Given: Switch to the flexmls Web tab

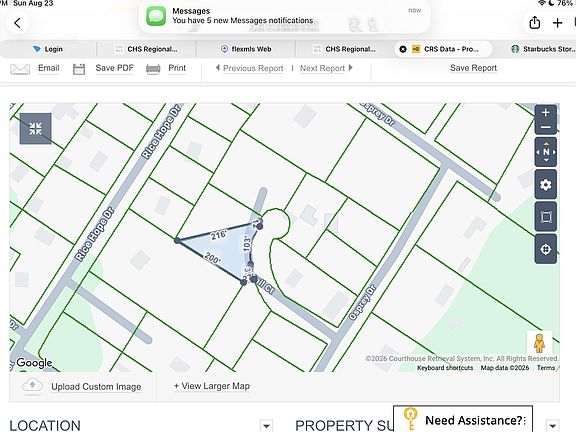Looking at the screenshot, I should tap(246, 49).
